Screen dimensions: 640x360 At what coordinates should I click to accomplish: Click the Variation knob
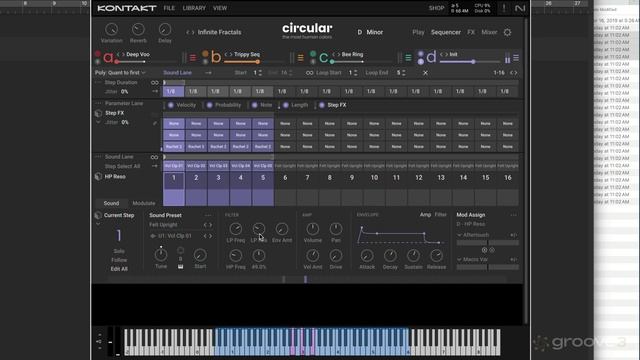(111, 29)
